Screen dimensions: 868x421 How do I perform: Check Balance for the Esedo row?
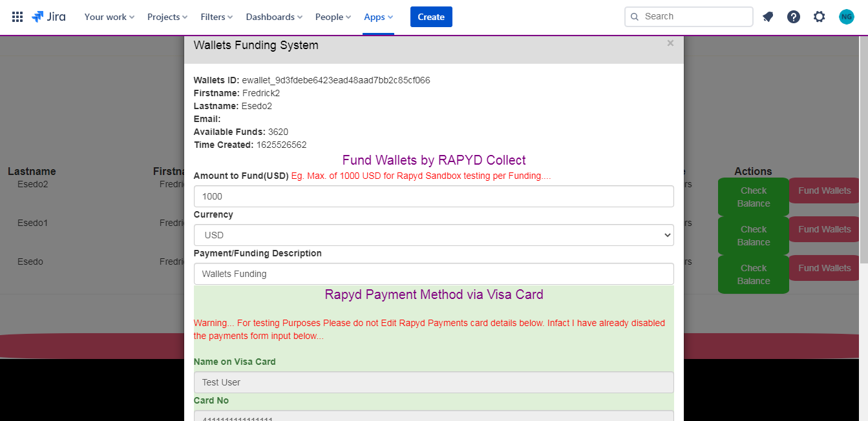click(754, 274)
